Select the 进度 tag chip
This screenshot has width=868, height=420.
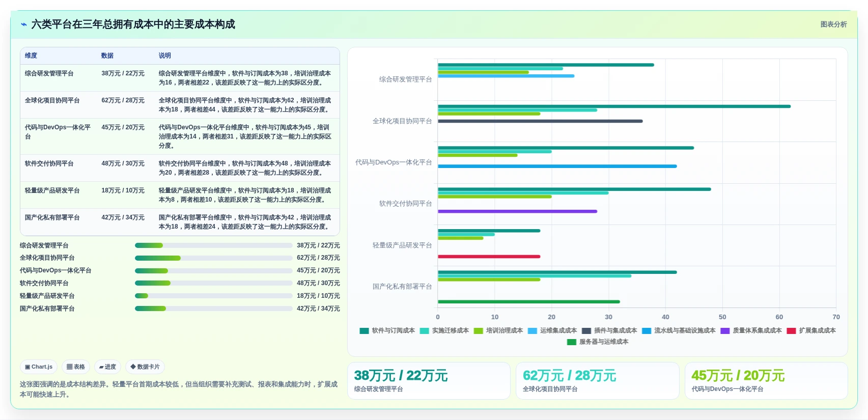click(x=107, y=367)
